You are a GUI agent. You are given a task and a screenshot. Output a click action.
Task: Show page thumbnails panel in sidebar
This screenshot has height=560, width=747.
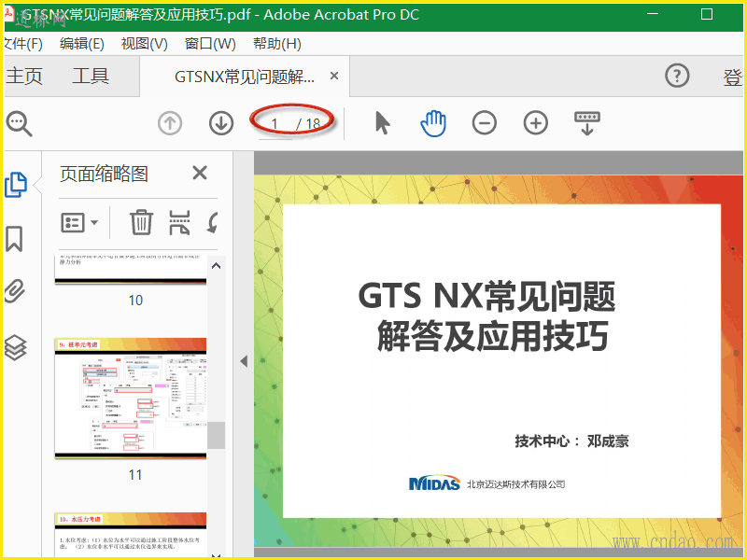tap(15, 185)
